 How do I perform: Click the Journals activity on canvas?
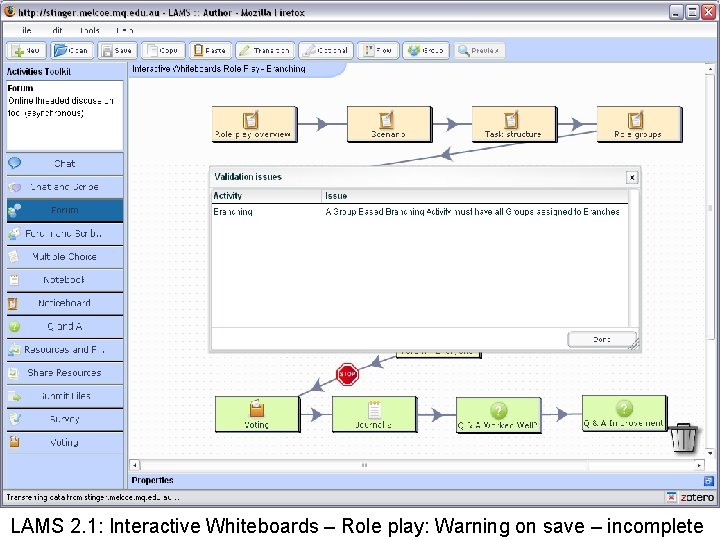click(x=374, y=414)
